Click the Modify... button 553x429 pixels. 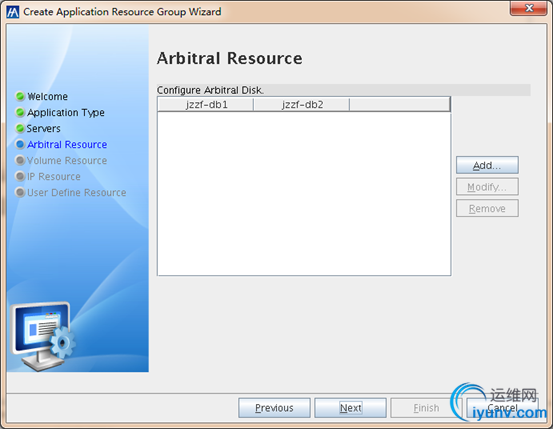[x=487, y=187]
